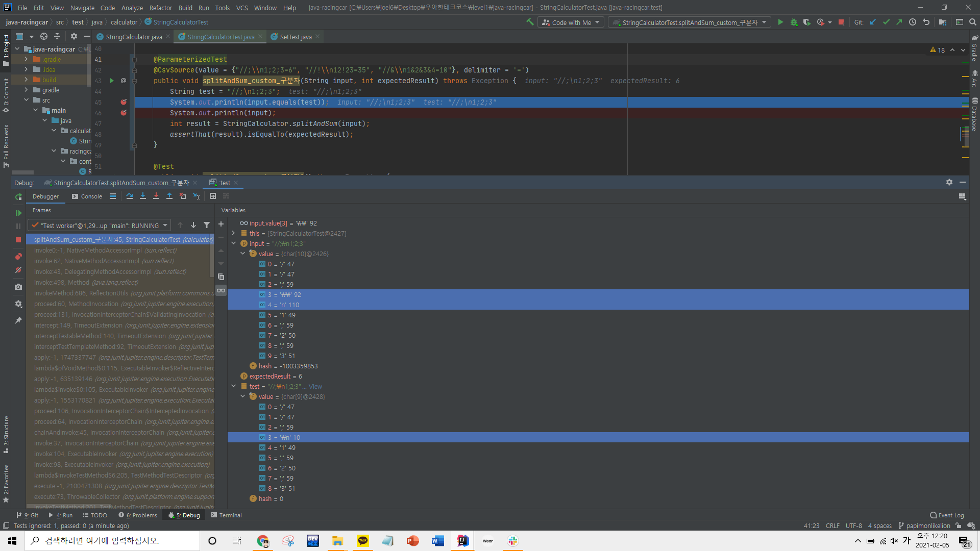The height and width of the screenshot is (551, 980).
Task: Start a new Debug session with the bug icon
Action: pyautogui.click(x=793, y=22)
